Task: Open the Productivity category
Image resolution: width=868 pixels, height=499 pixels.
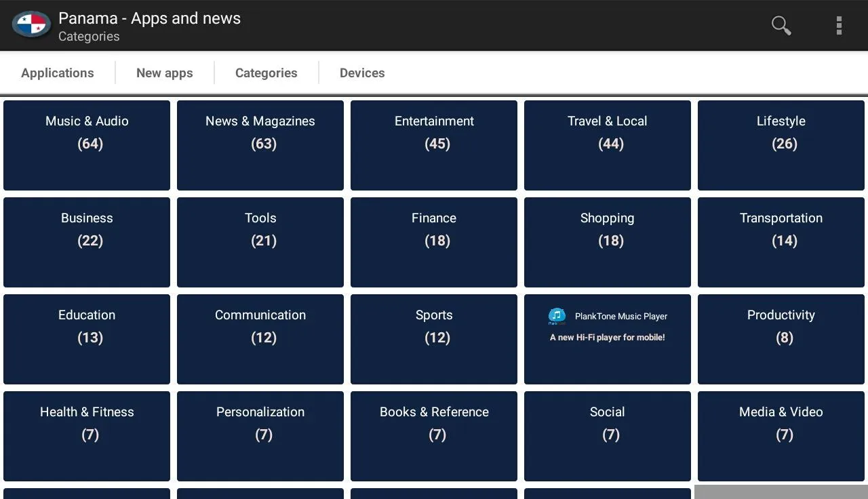Action: point(781,339)
